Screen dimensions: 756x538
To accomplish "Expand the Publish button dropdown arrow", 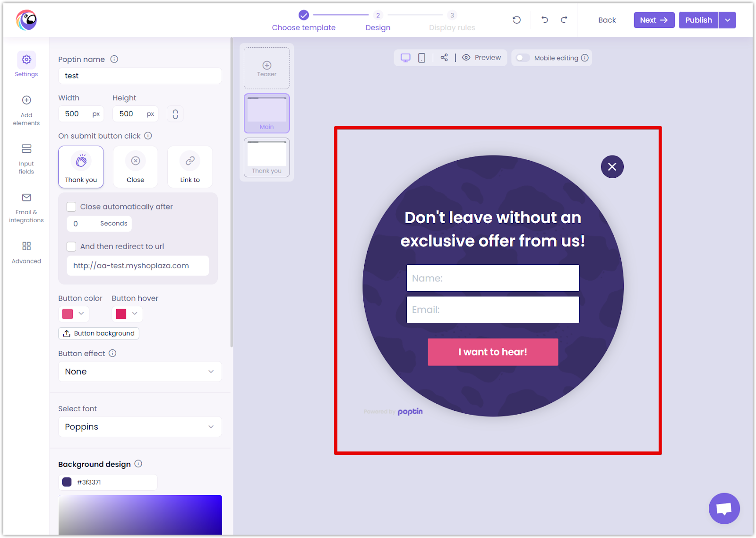I will coord(727,20).
